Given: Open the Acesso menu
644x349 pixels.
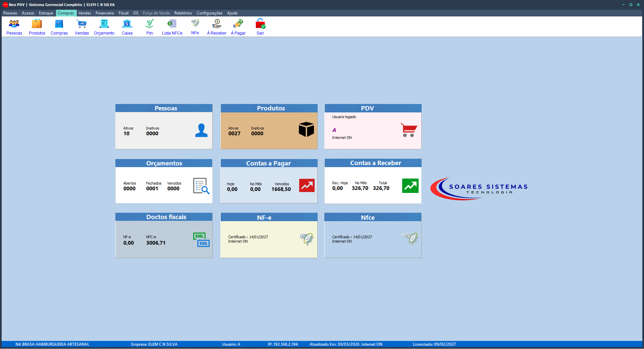Looking at the screenshot, I should click(28, 13).
